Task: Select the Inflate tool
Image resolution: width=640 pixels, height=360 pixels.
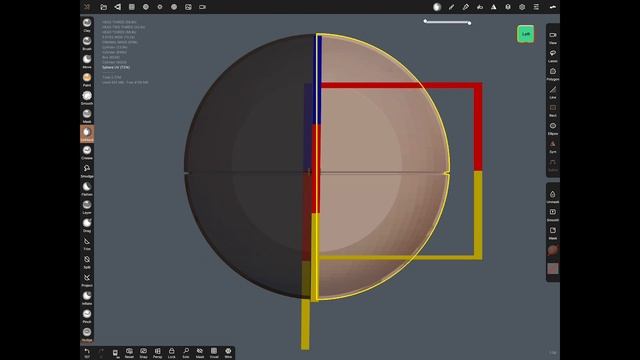Action: click(x=87, y=298)
